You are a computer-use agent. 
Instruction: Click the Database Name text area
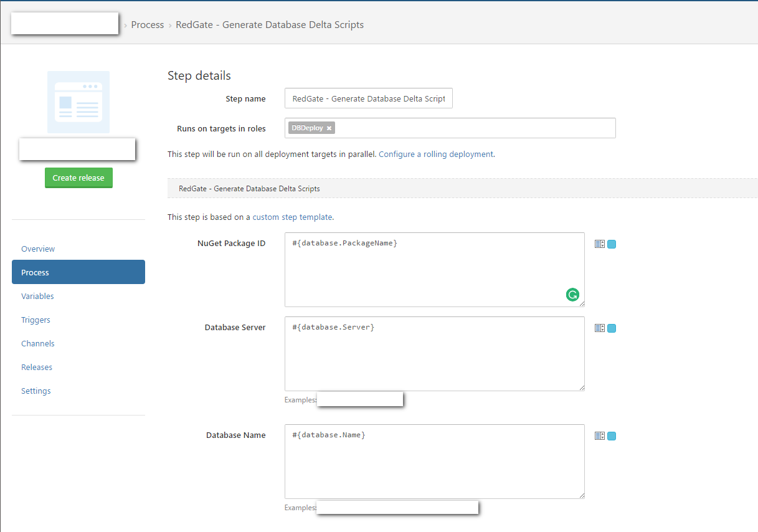coord(435,462)
